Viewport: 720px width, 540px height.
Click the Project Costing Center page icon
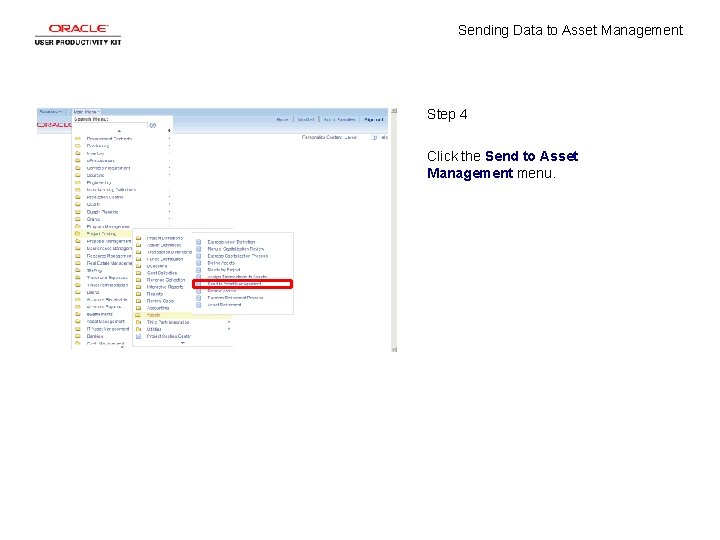[138, 336]
